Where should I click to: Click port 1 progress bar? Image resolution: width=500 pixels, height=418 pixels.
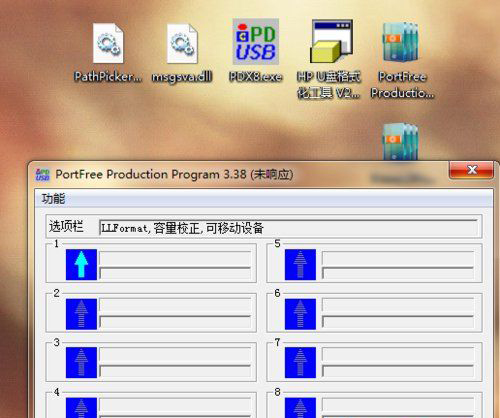coord(175,273)
